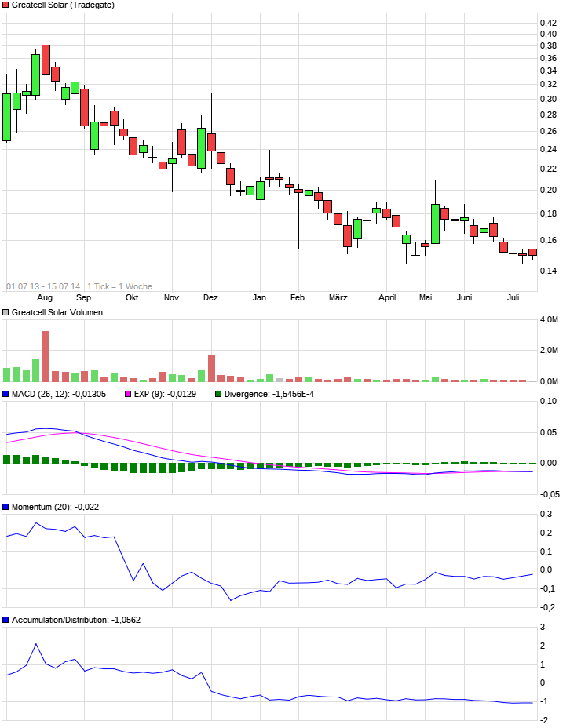Click the Juli month label

click(513, 297)
